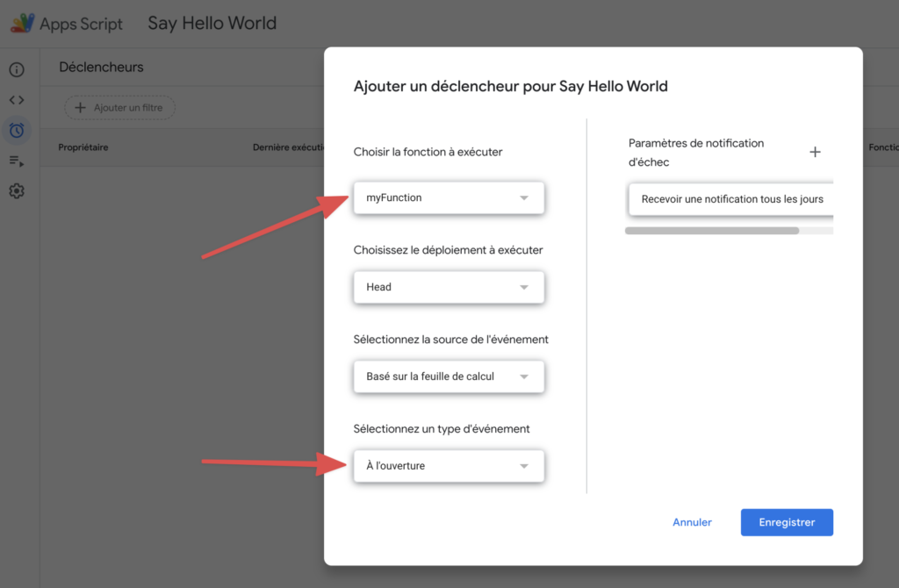This screenshot has height=588, width=899.
Task: Open the Executions icon in sidebar
Action: point(17,161)
